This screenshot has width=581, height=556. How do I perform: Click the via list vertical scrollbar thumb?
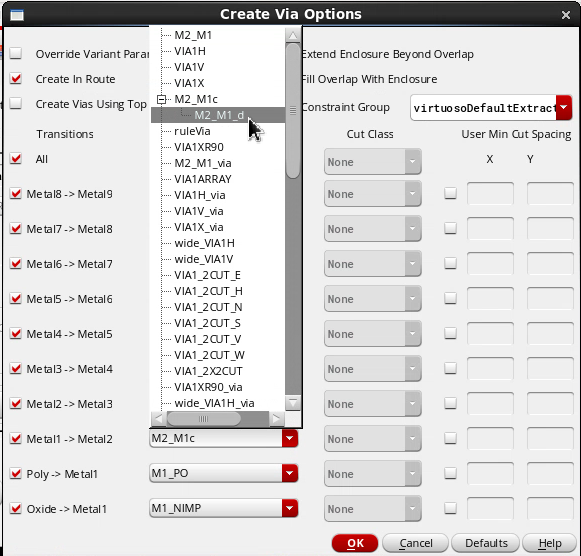pos(293,111)
